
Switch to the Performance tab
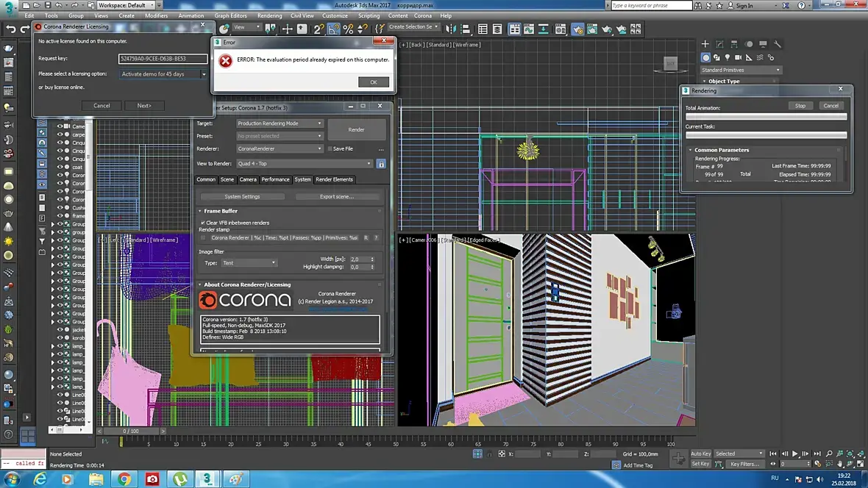275,179
